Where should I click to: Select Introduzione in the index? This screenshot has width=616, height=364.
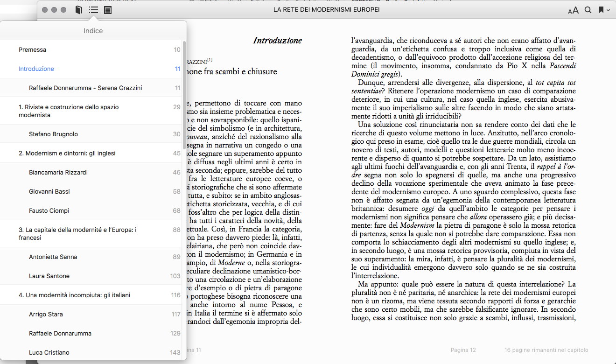pyautogui.click(x=91, y=69)
